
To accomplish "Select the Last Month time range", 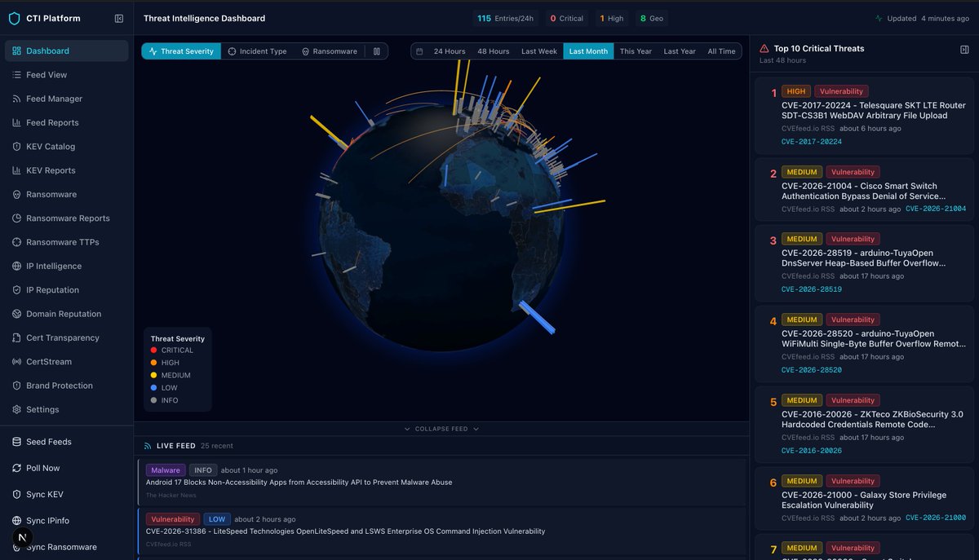I will (588, 51).
